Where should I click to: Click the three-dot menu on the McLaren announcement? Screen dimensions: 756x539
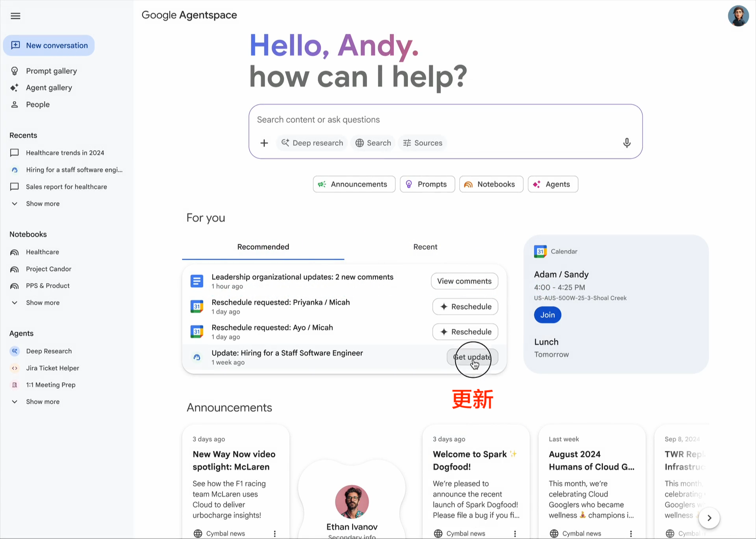pos(275,533)
